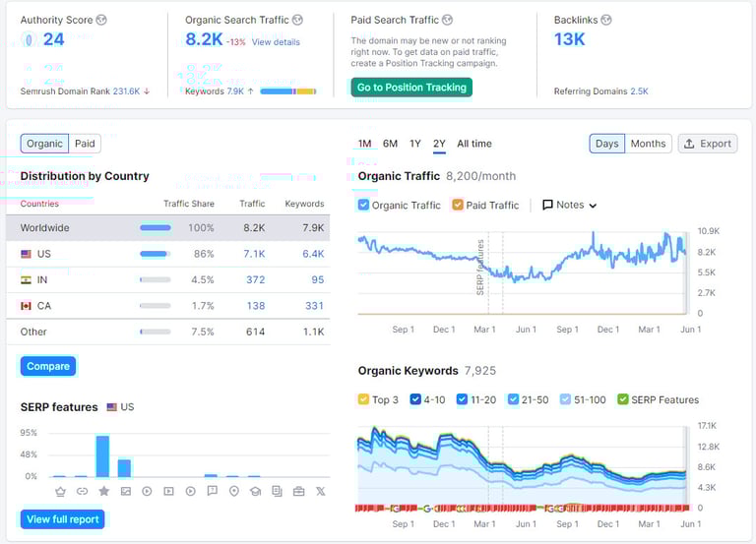Screen dimensions: 756x544
Task: Click the knowledge panel graduation cap icon
Action: pyautogui.click(x=256, y=491)
